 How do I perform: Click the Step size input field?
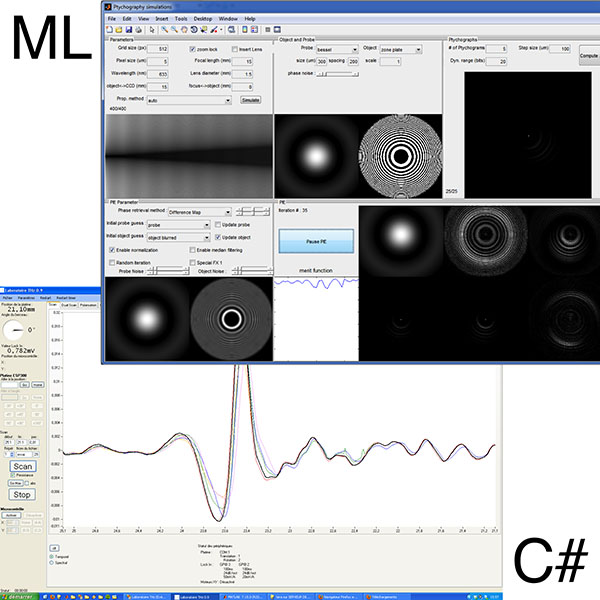click(560, 49)
